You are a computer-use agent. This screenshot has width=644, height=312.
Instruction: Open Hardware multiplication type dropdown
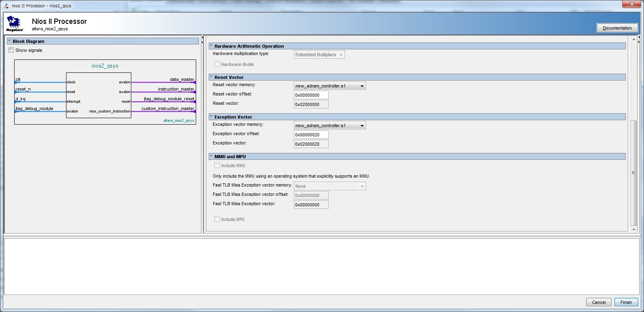(x=319, y=55)
